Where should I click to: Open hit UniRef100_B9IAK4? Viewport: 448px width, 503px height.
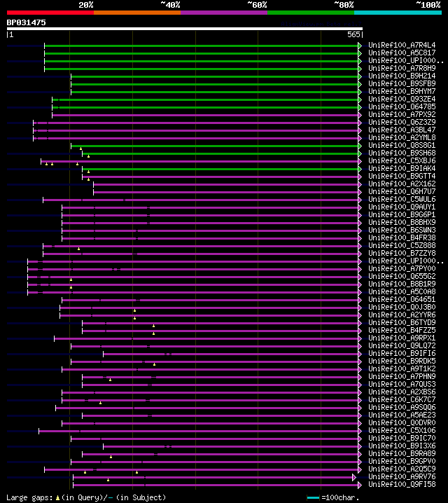[x=402, y=168]
